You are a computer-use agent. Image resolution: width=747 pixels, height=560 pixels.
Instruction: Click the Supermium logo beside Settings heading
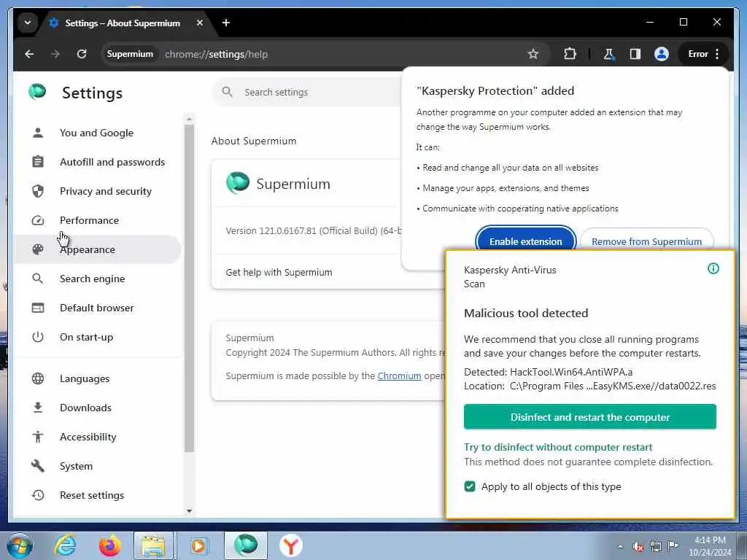point(37,91)
